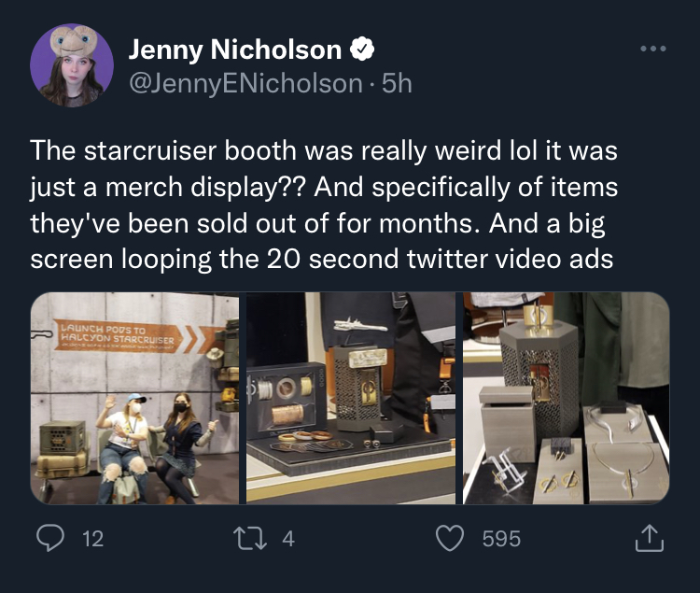The image size is (700, 593).
Task: Click the retweet arrows icon
Action: point(250,538)
